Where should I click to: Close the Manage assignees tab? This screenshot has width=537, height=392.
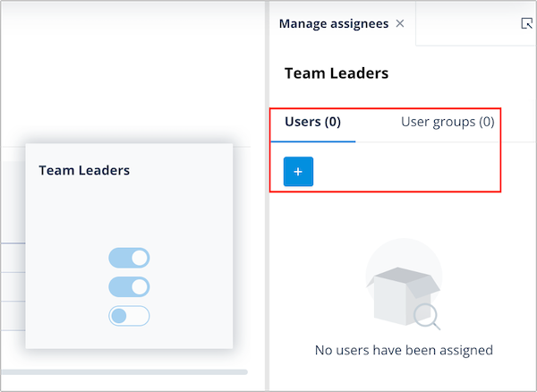[400, 23]
